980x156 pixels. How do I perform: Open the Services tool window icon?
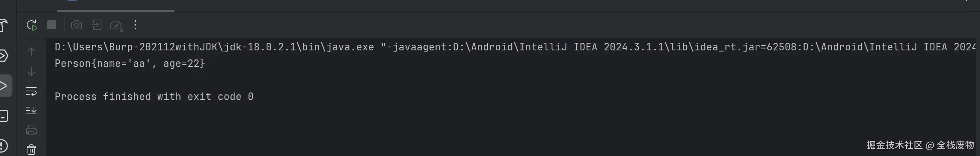click(4, 56)
